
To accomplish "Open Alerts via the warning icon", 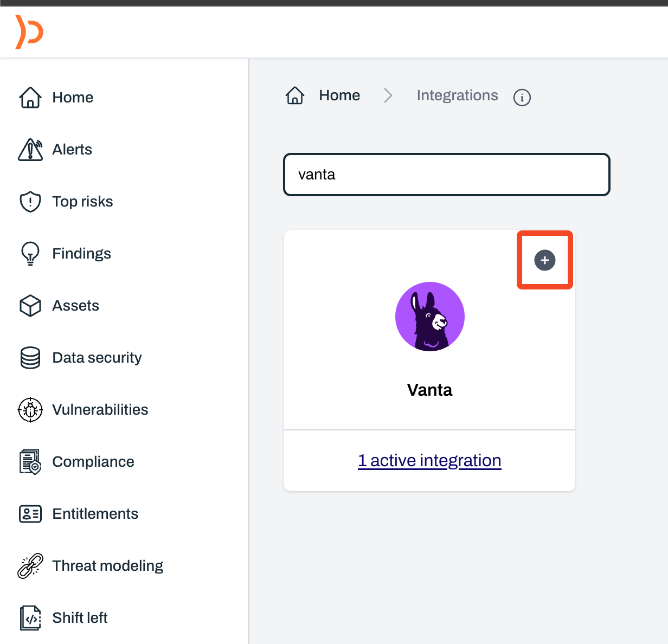I will pos(30,150).
